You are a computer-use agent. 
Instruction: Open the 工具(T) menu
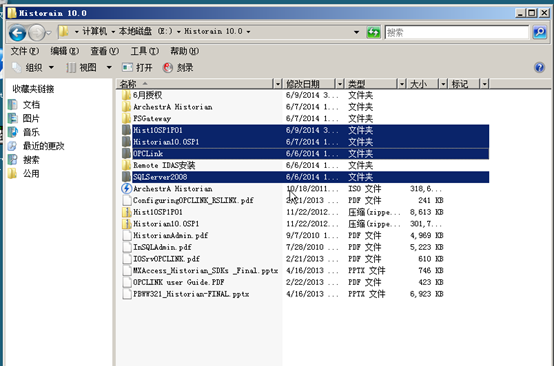[145, 51]
